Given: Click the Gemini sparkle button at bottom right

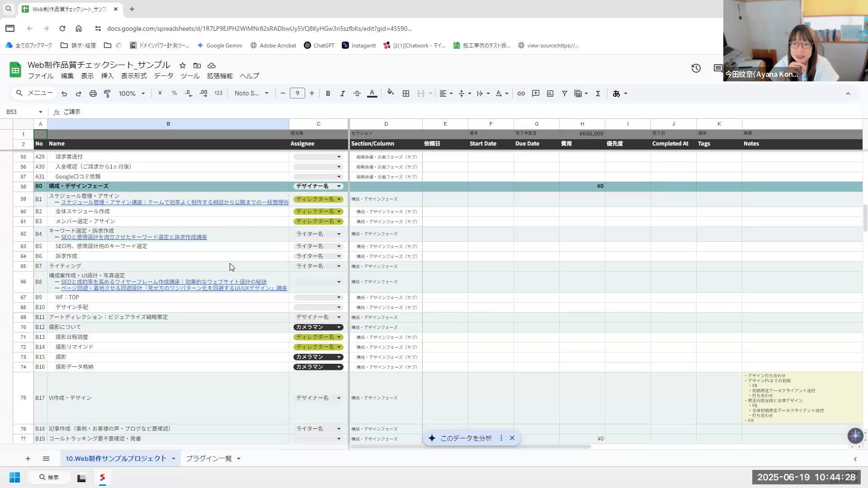Looking at the screenshot, I should tap(855, 436).
